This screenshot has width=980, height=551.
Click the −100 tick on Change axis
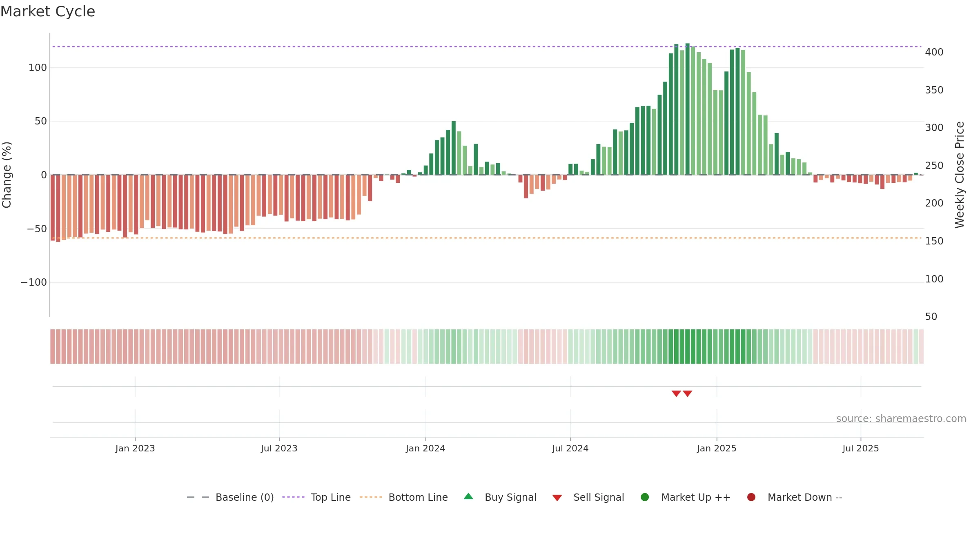point(34,282)
